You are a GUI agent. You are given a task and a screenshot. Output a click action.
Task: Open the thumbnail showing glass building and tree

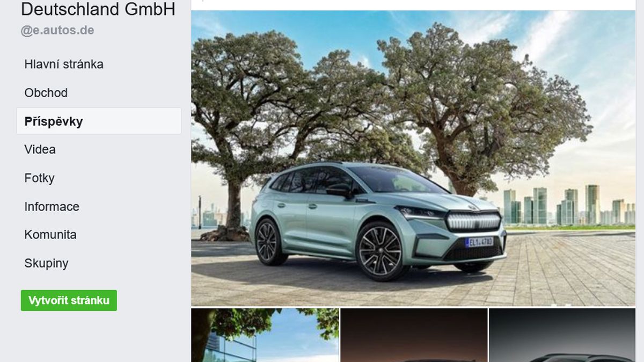coord(265,335)
